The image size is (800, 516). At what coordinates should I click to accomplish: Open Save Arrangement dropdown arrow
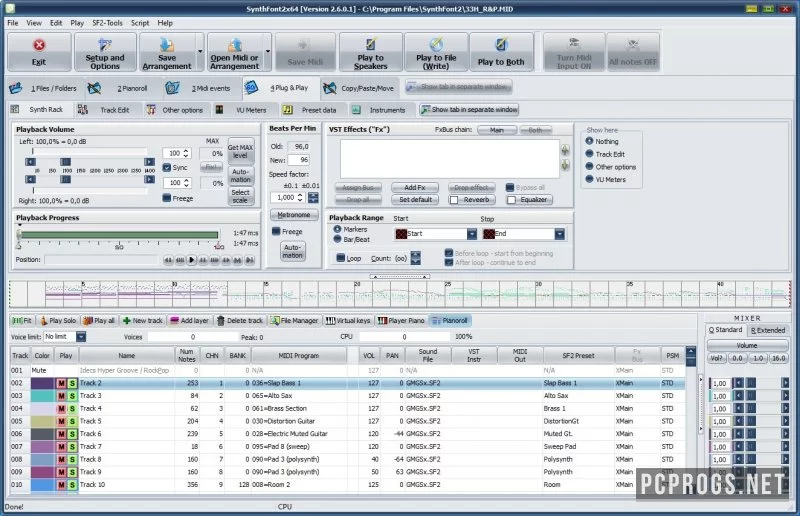click(x=200, y=52)
